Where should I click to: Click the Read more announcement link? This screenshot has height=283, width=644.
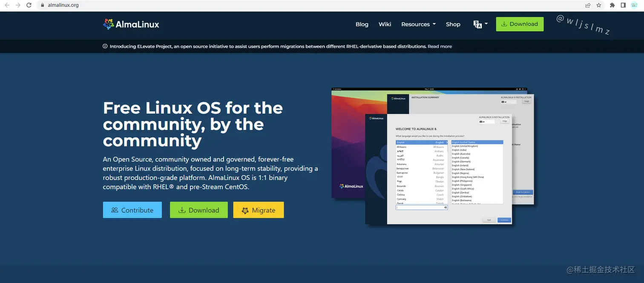(x=440, y=46)
